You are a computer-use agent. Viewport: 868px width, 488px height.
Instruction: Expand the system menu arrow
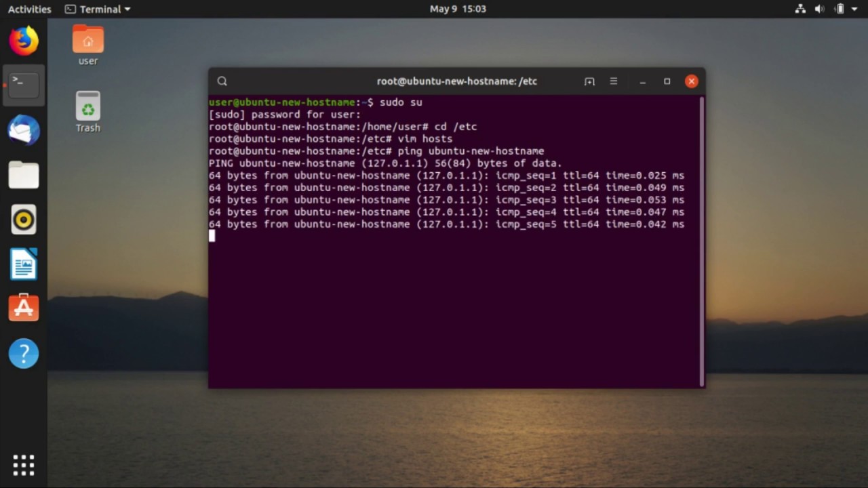856,9
